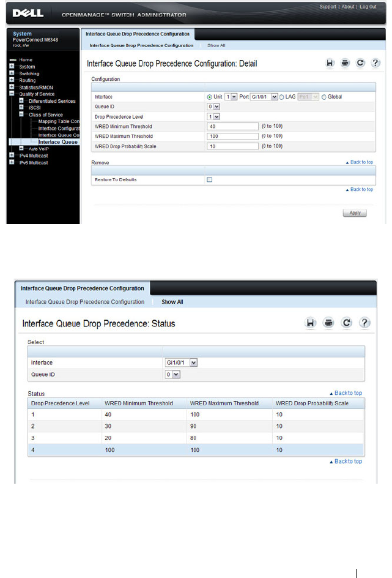This screenshot has height=578, width=392.
Task: Expand the Differentiated Services node
Action: (x=21, y=100)
